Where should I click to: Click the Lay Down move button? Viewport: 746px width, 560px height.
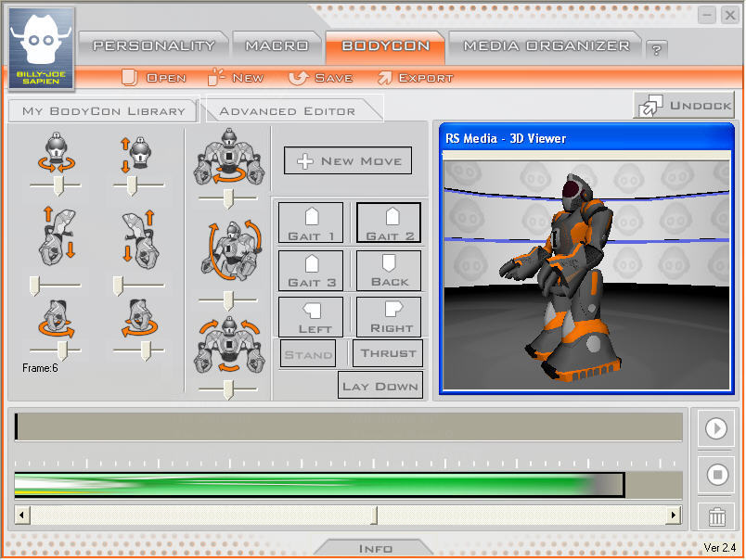(x=380, y=386)
